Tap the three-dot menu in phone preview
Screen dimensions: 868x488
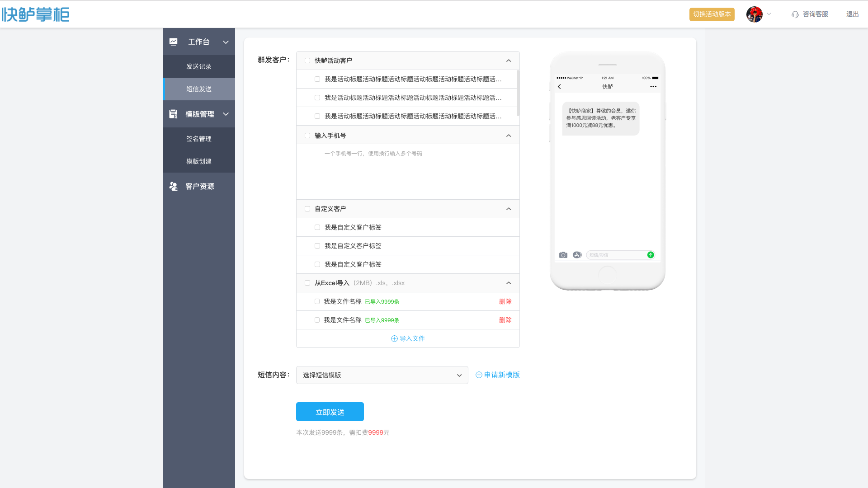[x=653, y=87]
